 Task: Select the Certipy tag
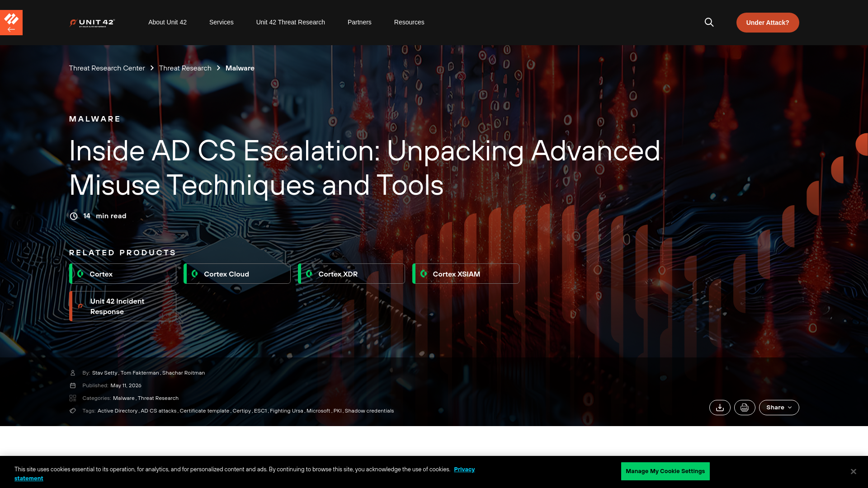pos(241,411)
